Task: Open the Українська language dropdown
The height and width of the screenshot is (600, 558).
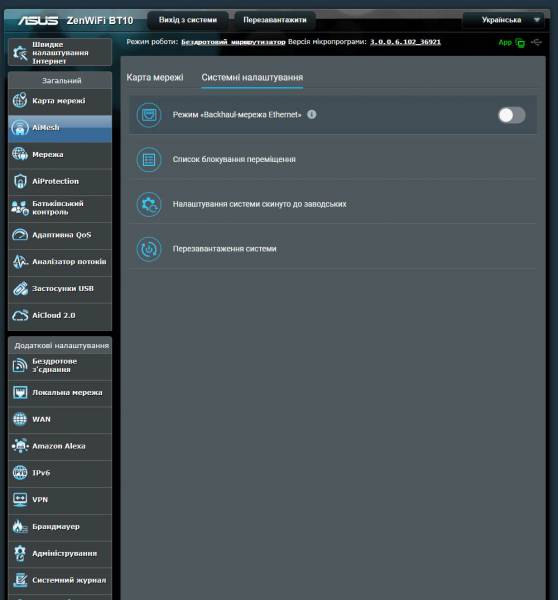Action: [x=503, y=20]
